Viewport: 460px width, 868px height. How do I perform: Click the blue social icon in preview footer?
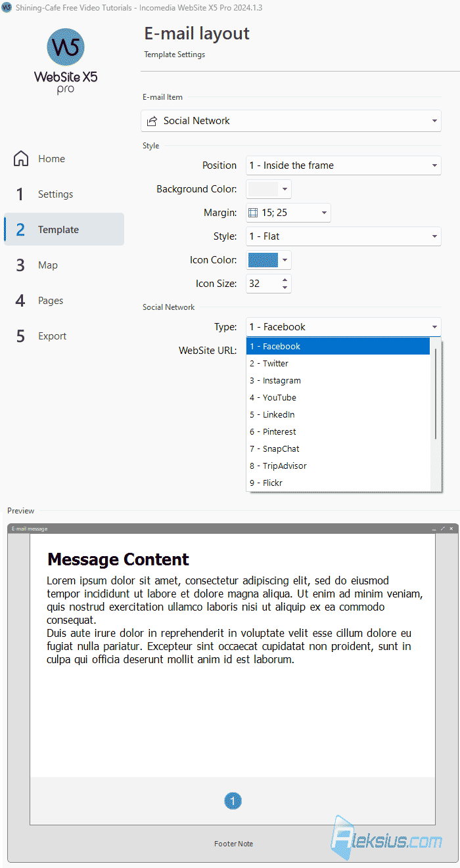click(233, 801)
